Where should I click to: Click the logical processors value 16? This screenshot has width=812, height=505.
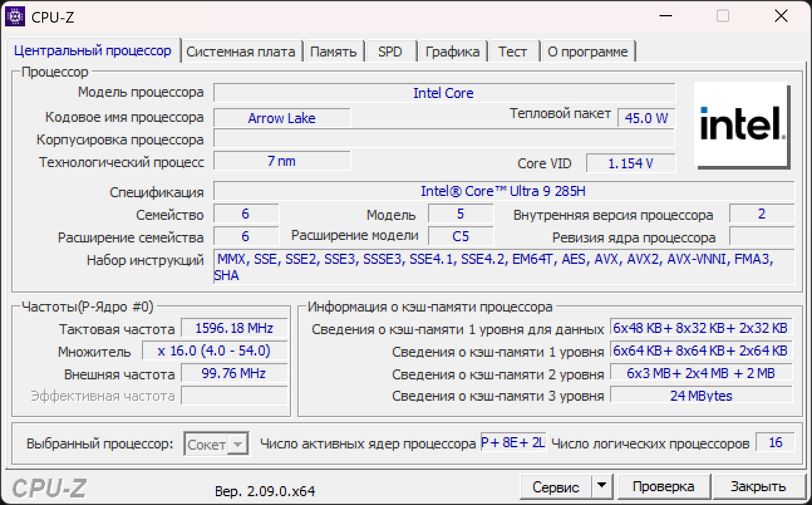[776, 442]
